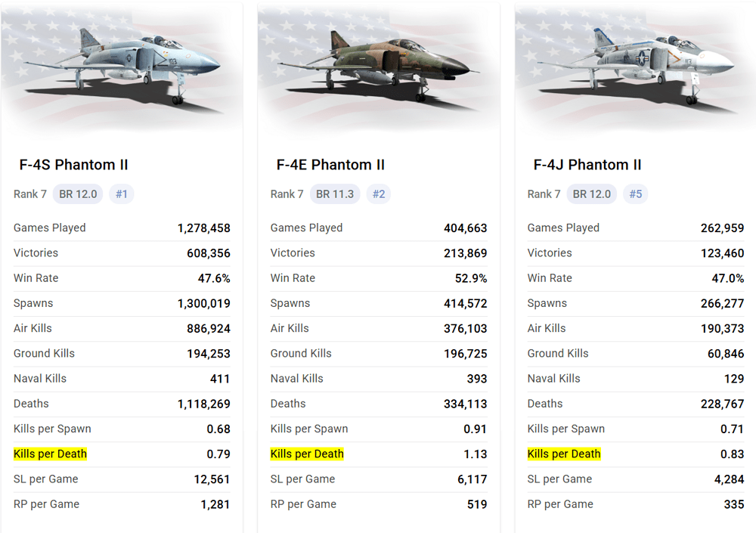Click the Rank 7 label on F-4E card
Image resolution: width=756 pixels, height=533 pixels.
(287, 194)
